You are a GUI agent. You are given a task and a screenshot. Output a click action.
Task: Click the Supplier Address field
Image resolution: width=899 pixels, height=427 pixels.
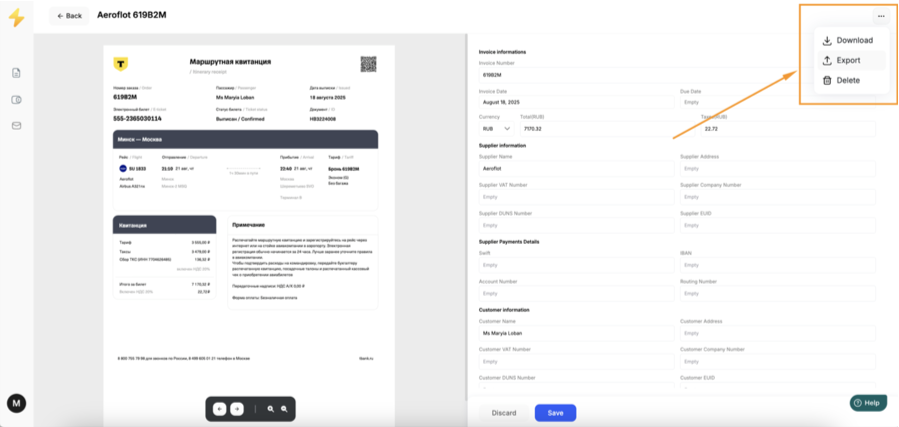coord(777,169)
